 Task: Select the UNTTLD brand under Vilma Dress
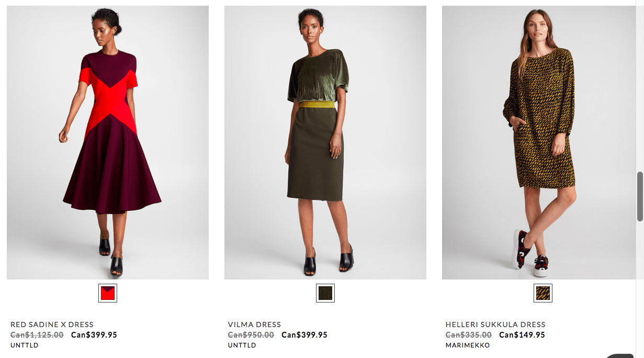tap(242, 345)
